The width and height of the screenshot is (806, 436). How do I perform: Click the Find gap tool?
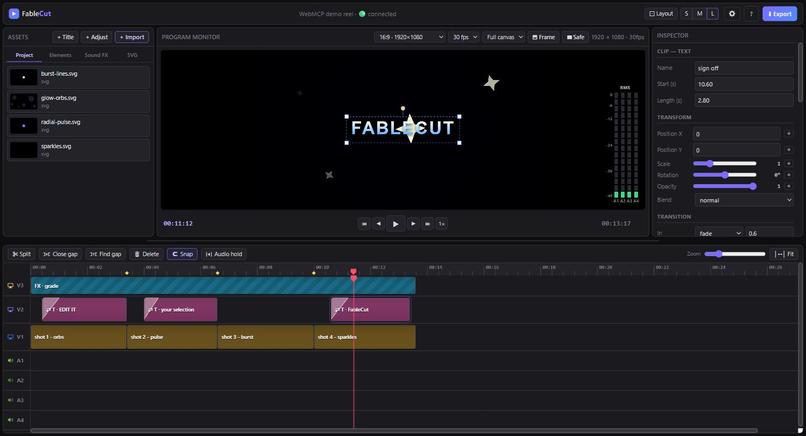coord(105,254)
